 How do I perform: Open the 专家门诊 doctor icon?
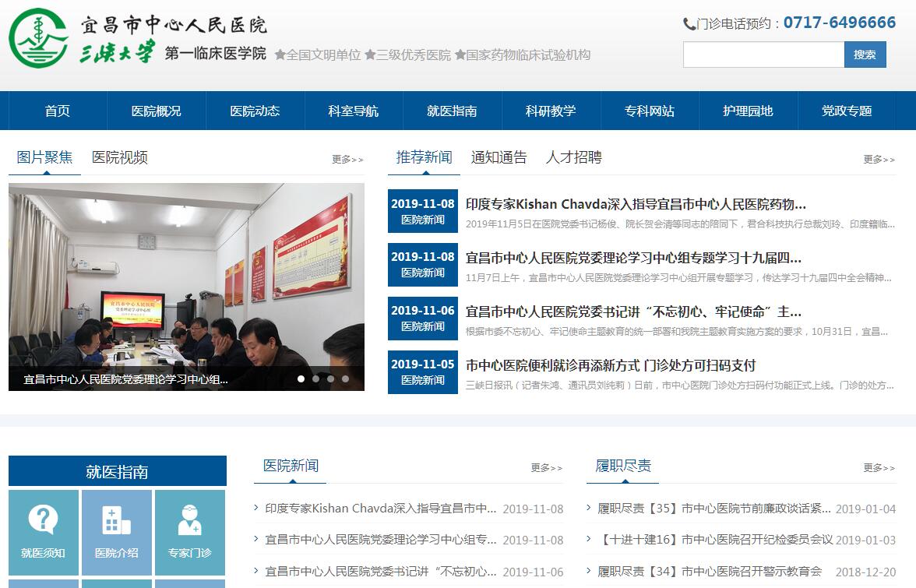(189, 519)
